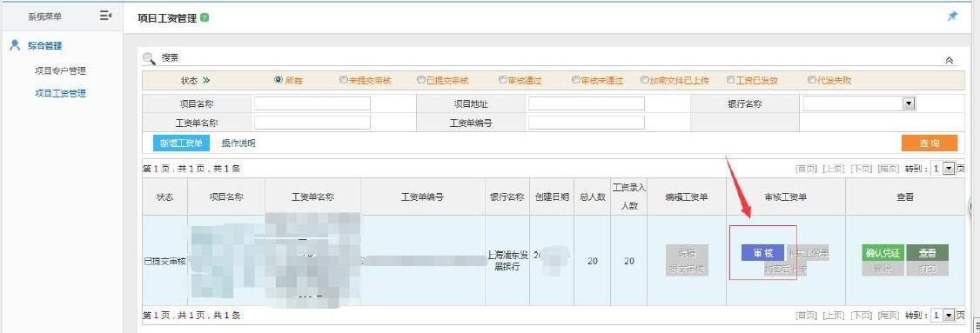Click the 状态 column header
This screenshot has width=980, height=333.
(164, 196)
